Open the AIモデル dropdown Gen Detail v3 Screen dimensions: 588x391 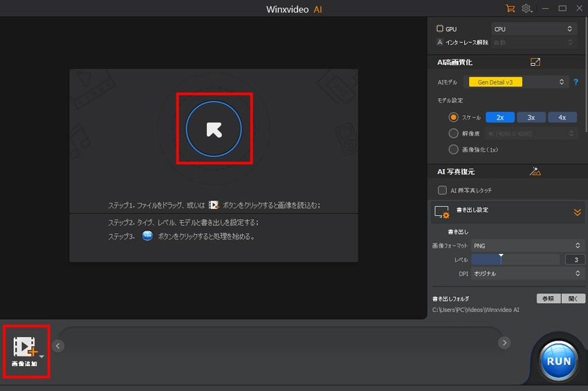[515, 82]
